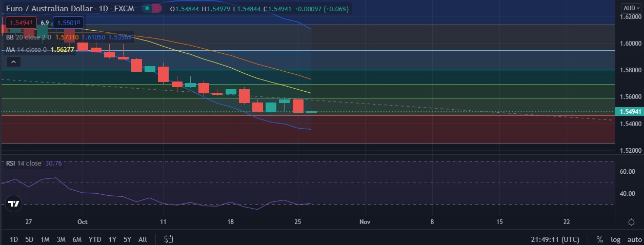The height and width of the screenshot is (245, 644).
Task: Click the 1.52000 price scale label
Action: pyautogui.click(x=630, y=151)
